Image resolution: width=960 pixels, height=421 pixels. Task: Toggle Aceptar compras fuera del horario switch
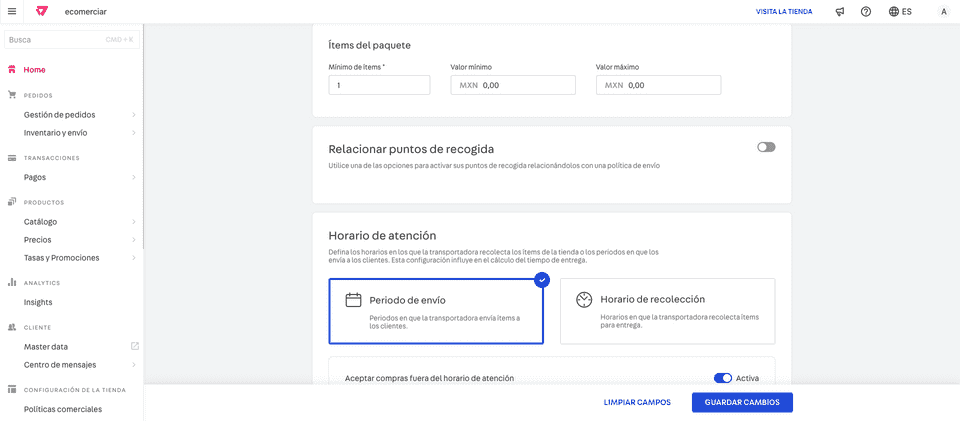click(723, 378)
